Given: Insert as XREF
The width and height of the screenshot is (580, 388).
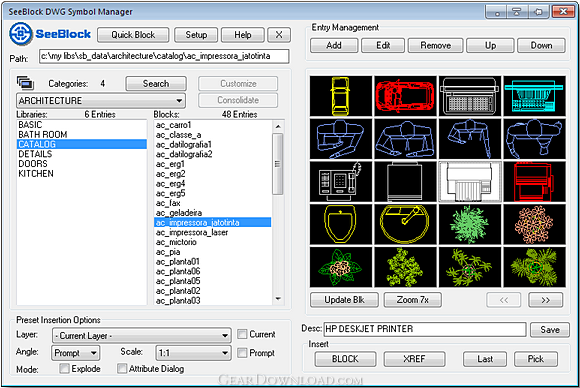Looking at the screenshot, I should coord(414,359).
